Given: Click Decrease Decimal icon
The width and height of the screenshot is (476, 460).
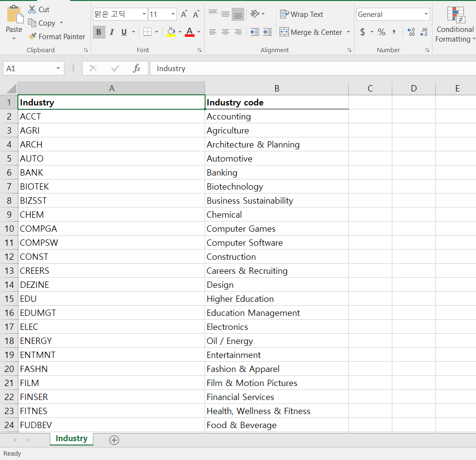Looking at the screenshot, I should [424, 32].
